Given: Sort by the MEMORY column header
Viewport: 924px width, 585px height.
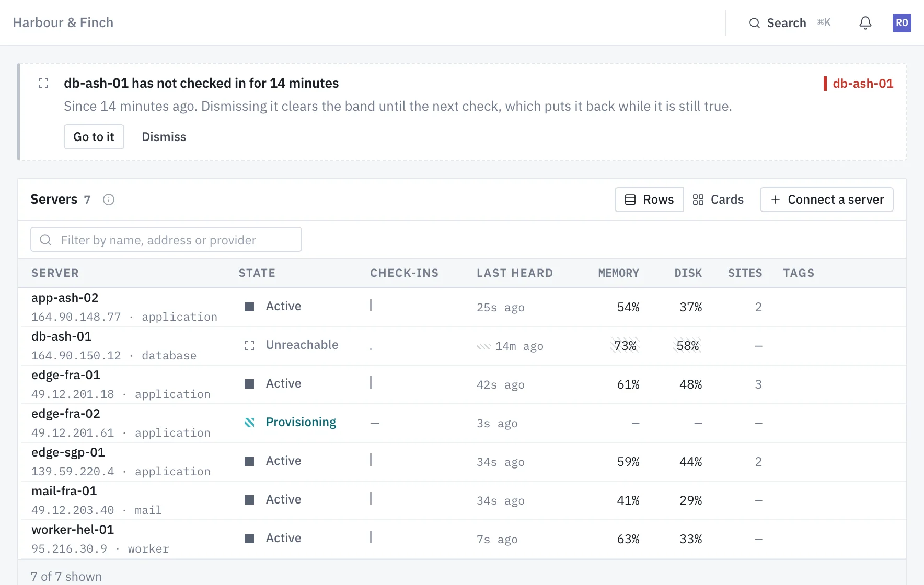Looking at the screenshot, I should 619,273.
